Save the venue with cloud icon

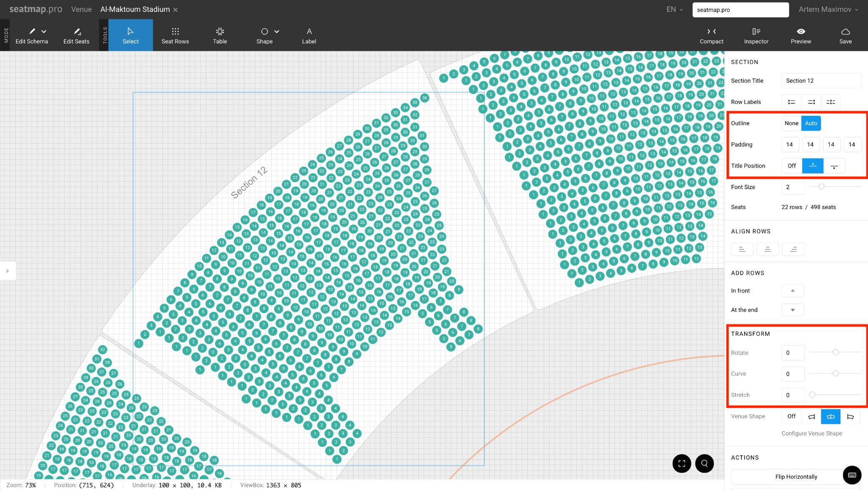[x=845, y=35]
